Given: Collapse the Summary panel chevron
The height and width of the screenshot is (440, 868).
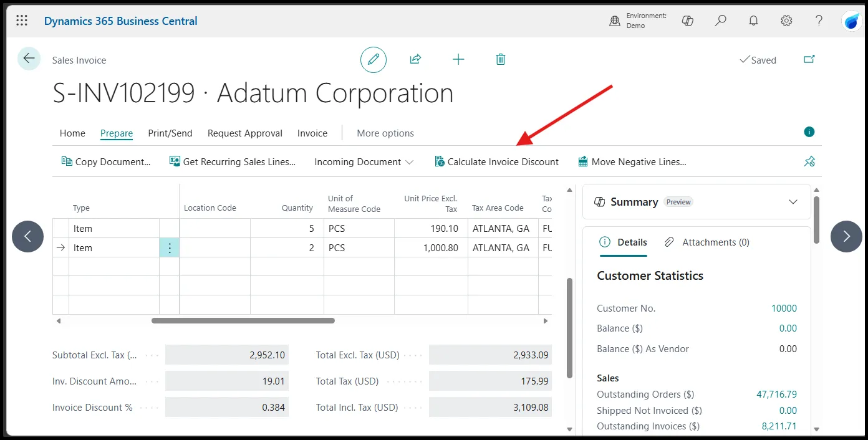Looking at the screenshot, I should [793, 202].
